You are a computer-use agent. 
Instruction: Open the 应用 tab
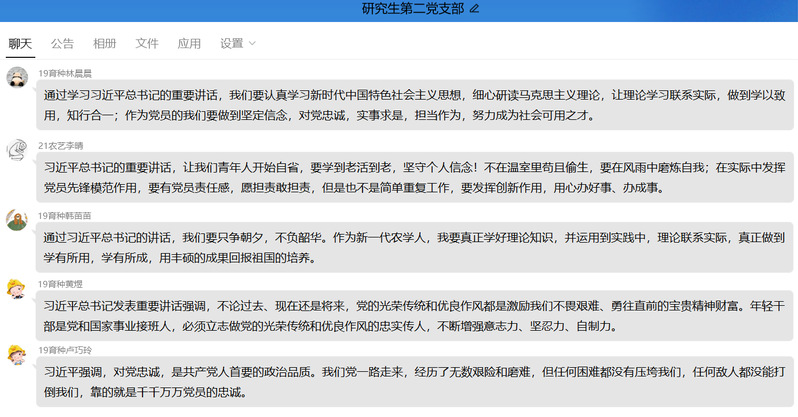tap(189, 44)
